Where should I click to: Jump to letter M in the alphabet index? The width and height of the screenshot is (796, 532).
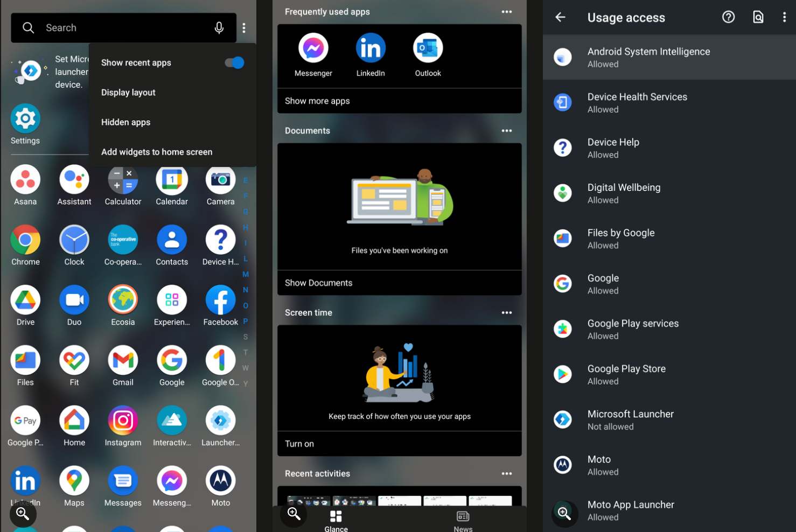tap(246, 274)
